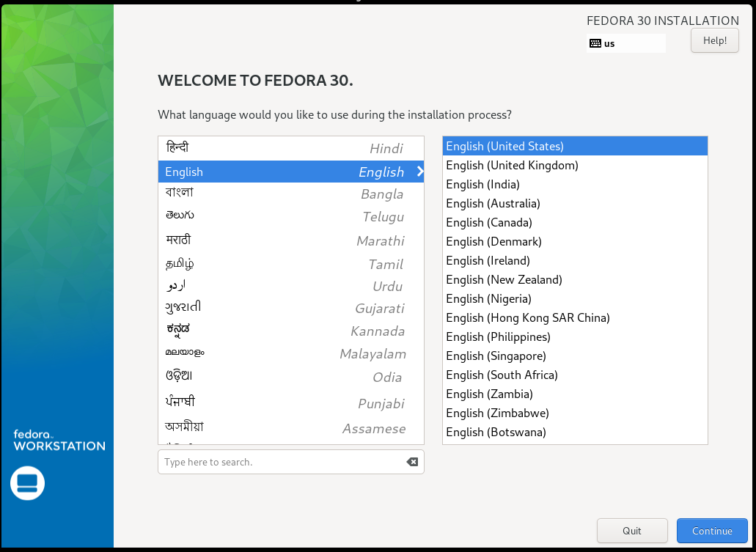
Task: Select Marathi language row
Action: click(x=290, y=240)
